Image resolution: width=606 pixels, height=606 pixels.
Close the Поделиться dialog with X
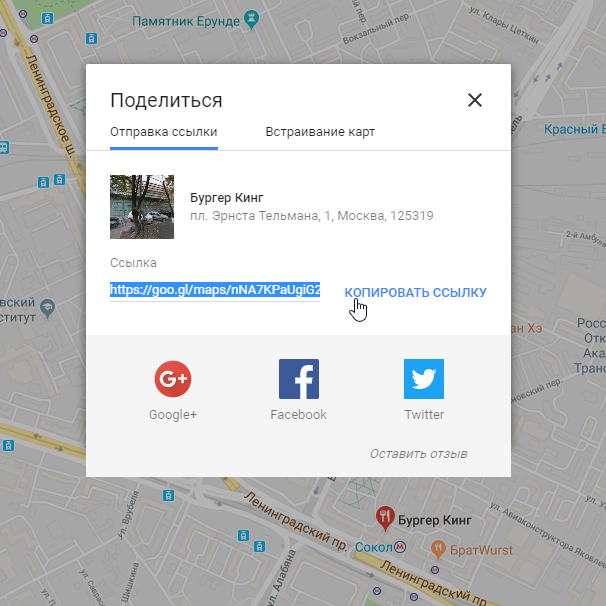tap(475, 100)
